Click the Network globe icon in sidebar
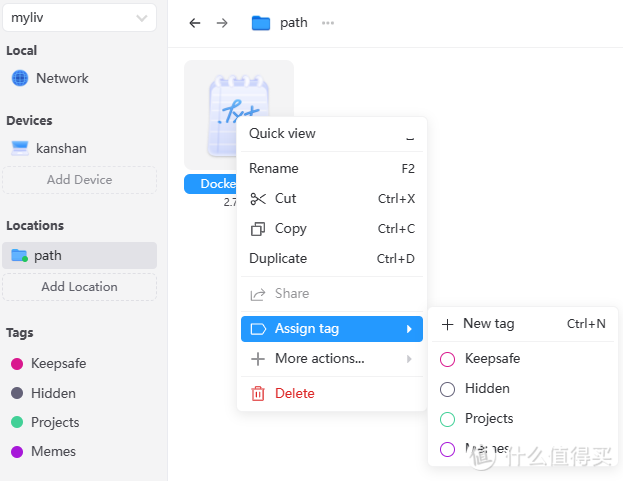 (20, 78)
